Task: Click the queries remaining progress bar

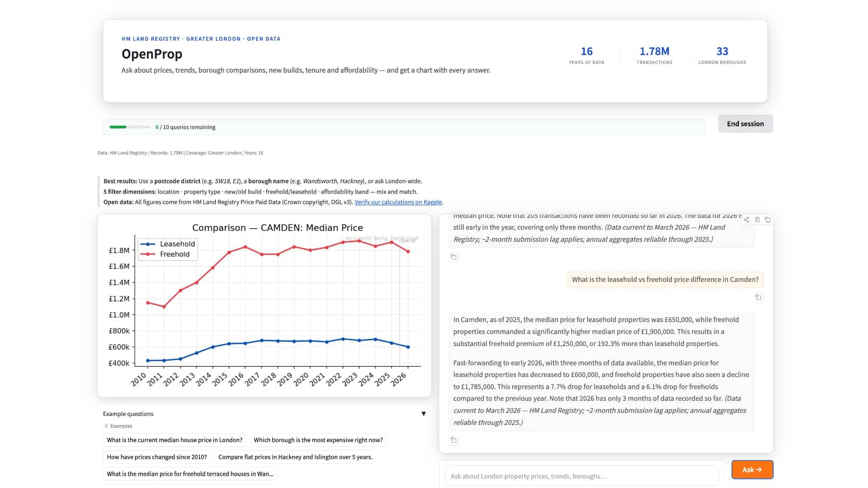Action: coord(130,127)
